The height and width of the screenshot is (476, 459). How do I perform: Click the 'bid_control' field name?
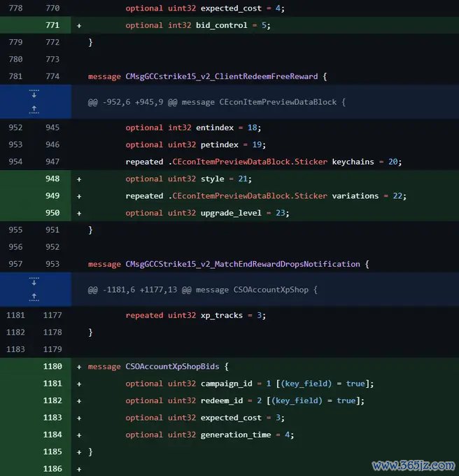pyautogui.click(x=222, y=25)
